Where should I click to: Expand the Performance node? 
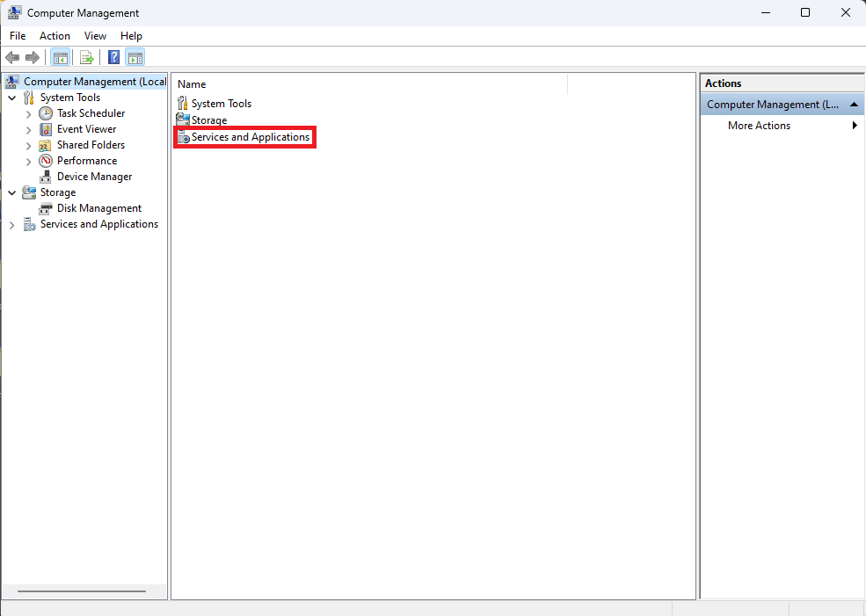pos(29,162)
